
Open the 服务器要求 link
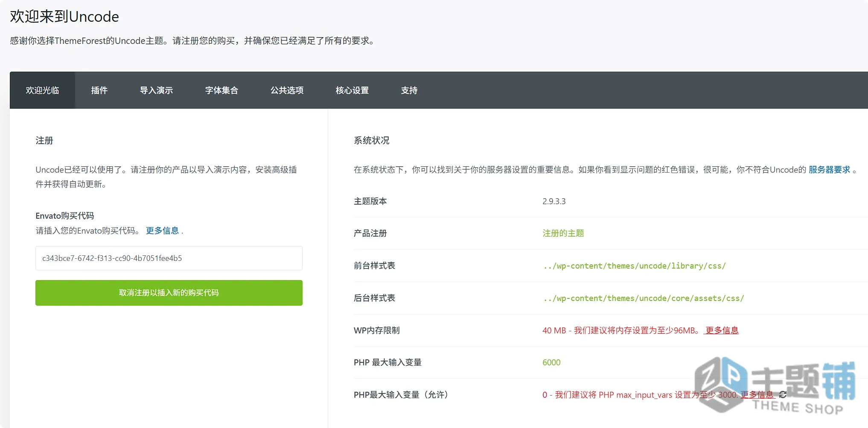tap(829, 170)
